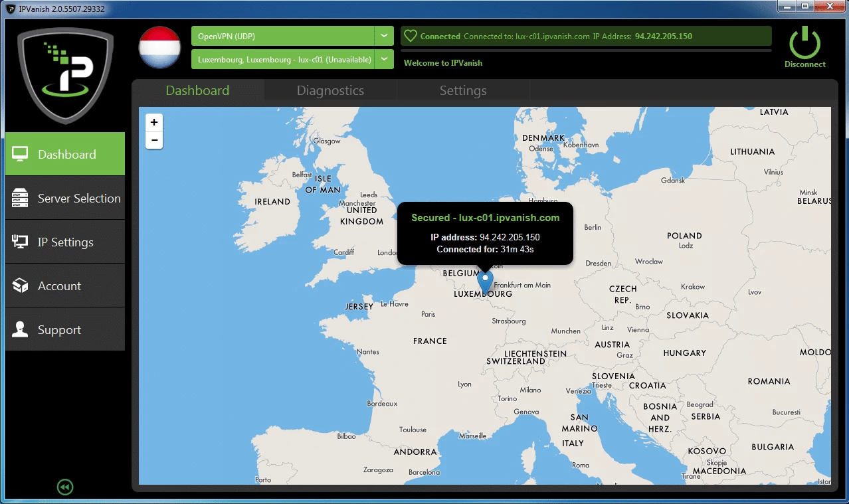Viewport: 849px width, 504px height.
Task: Click the DENMARK label on the map
Action: (x=543, y=138)
